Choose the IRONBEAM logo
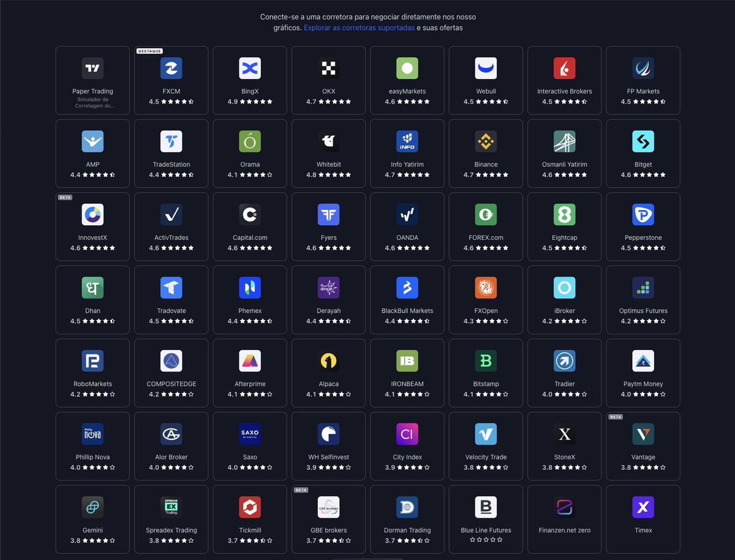Viewport: 735px width, 560px height. (x=407, y=361)
